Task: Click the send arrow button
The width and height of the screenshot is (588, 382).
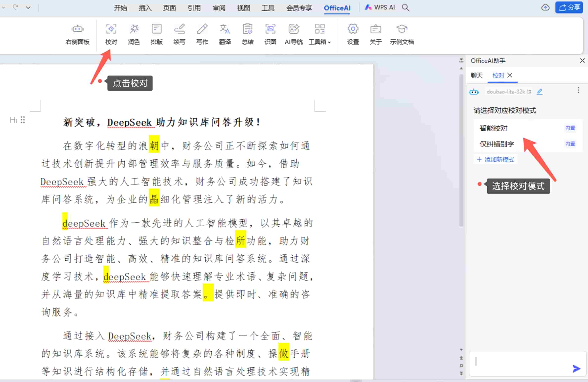Action: point(576,368)
